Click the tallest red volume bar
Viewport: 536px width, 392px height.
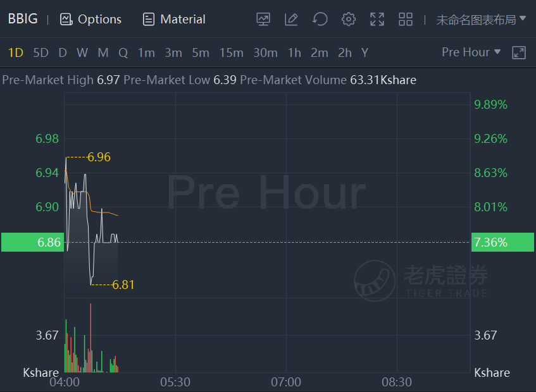(90, 338)
